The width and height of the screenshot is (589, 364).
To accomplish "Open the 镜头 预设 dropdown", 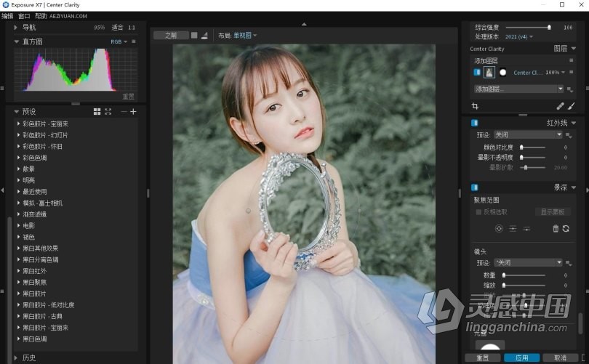I will (528, 263).
